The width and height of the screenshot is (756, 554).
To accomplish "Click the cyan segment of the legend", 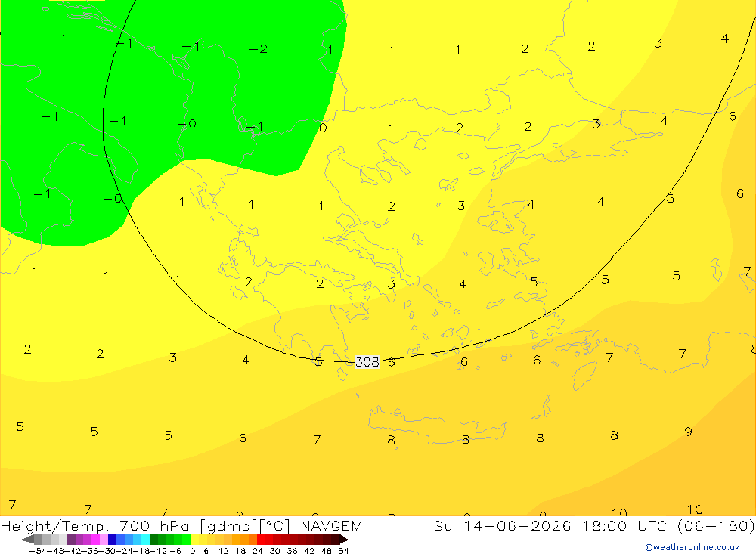I will (x=145, y=539).
